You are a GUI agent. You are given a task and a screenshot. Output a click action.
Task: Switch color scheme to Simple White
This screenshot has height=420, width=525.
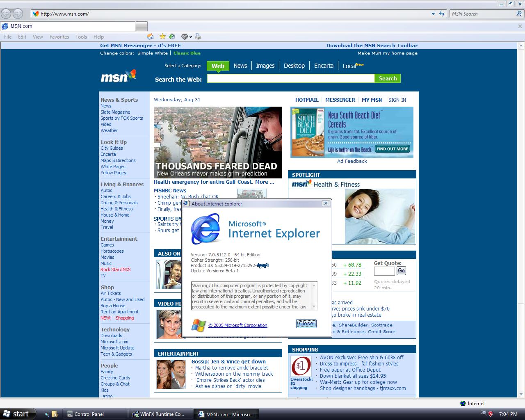click(x=153, y=53)
